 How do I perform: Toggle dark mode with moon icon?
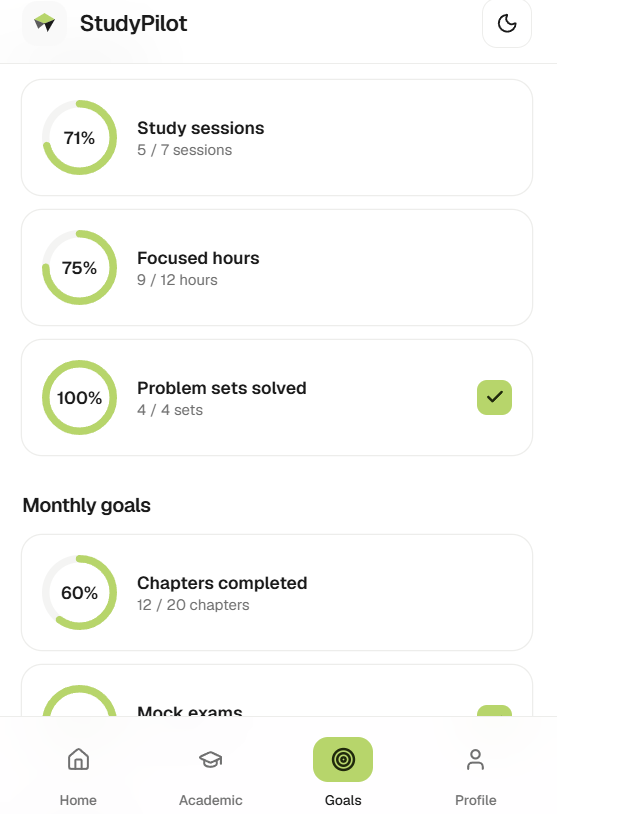point(506,23)
